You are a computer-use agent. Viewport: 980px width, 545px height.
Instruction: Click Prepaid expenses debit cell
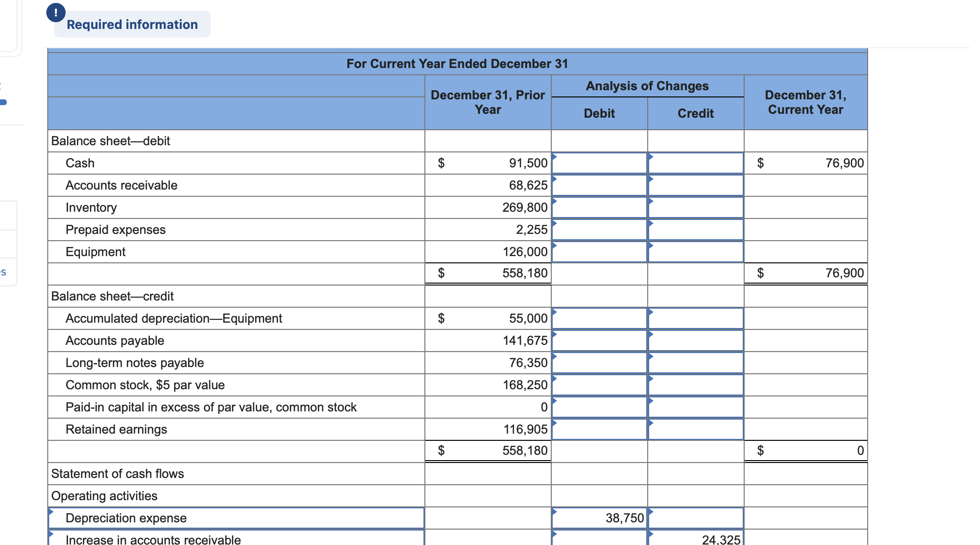point(599,230)
